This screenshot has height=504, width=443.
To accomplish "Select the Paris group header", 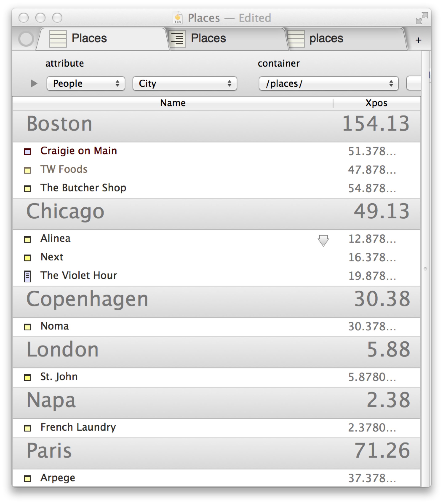I will [217, 453].
